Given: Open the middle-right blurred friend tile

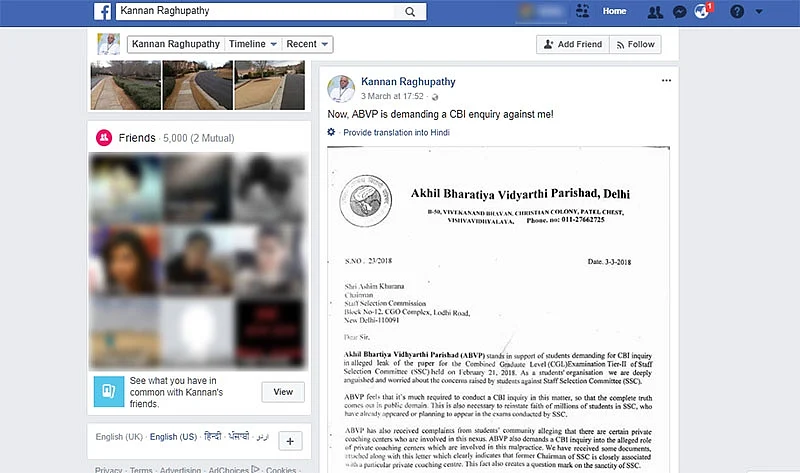Looking at the screenshot, I should (271, 260).
